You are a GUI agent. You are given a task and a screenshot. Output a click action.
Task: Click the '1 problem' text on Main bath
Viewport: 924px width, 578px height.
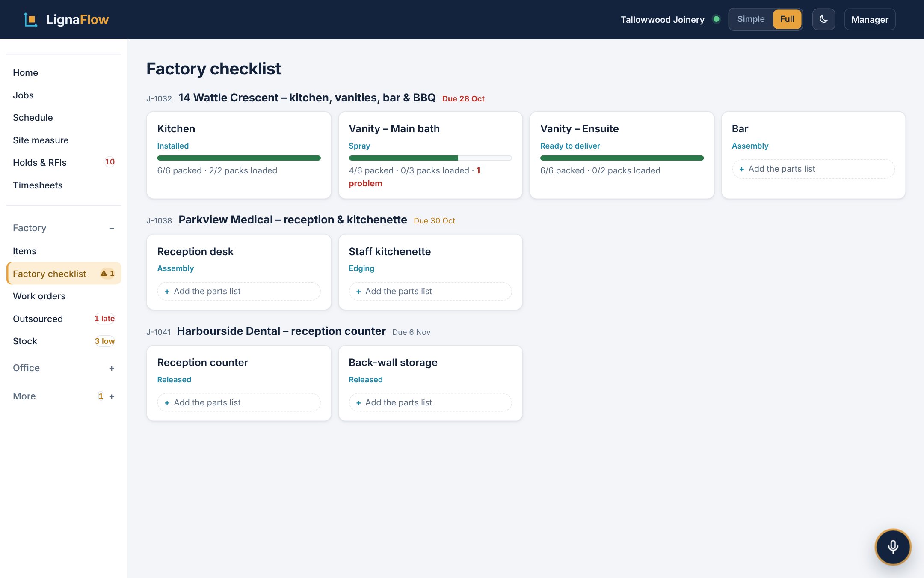(414, 177)
